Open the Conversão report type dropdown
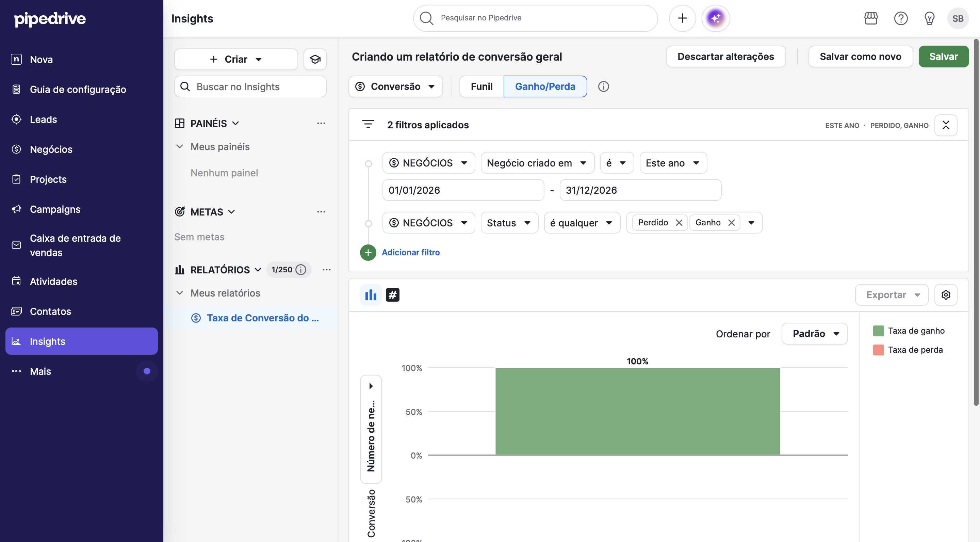The width and height of the screenshot is (980, 542). (x=396, y=86)
